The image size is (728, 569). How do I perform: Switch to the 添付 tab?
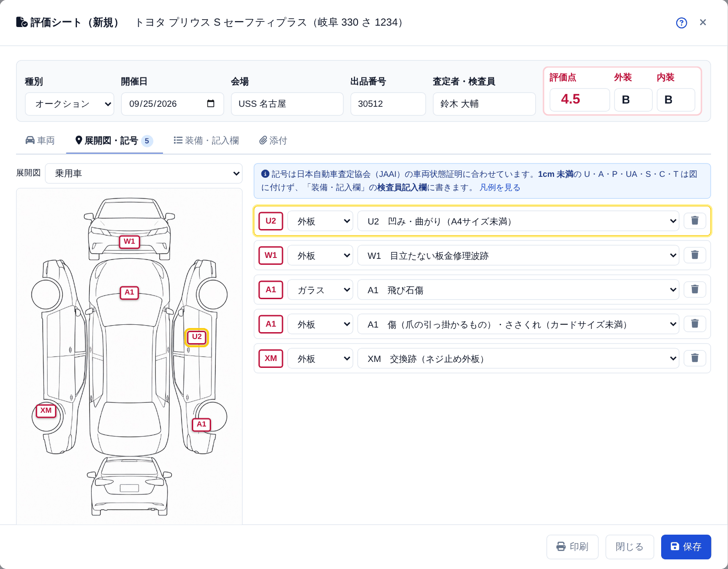coord(273,141)
